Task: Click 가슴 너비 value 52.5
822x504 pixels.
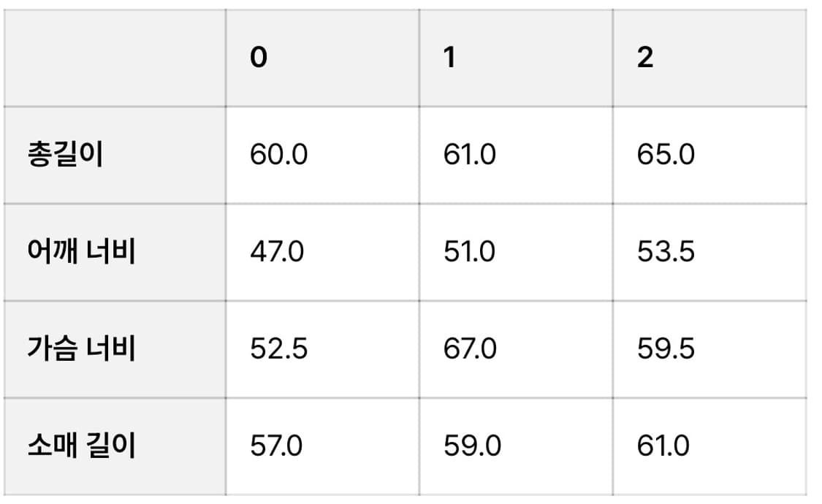Action: click(279, 349)
